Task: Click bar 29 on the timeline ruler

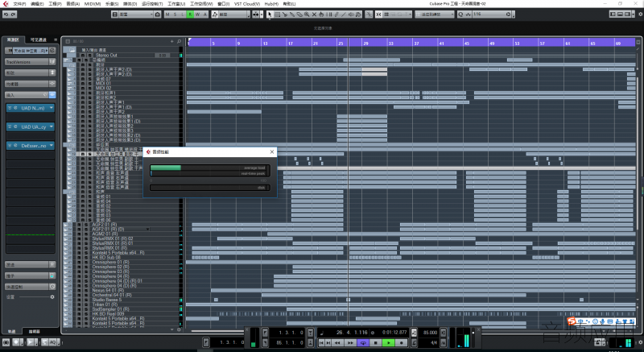Action: (365, 43)
